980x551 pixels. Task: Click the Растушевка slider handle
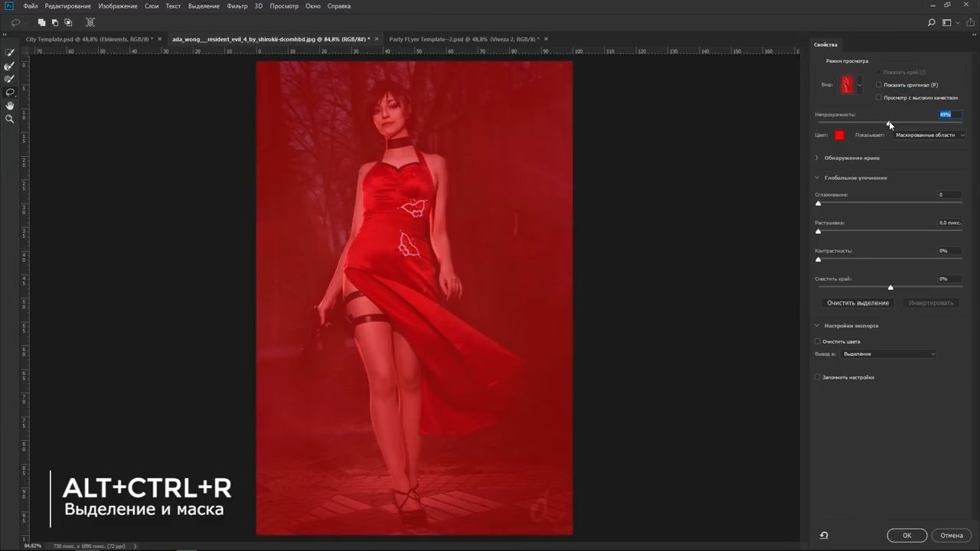(x=818, y=231)
